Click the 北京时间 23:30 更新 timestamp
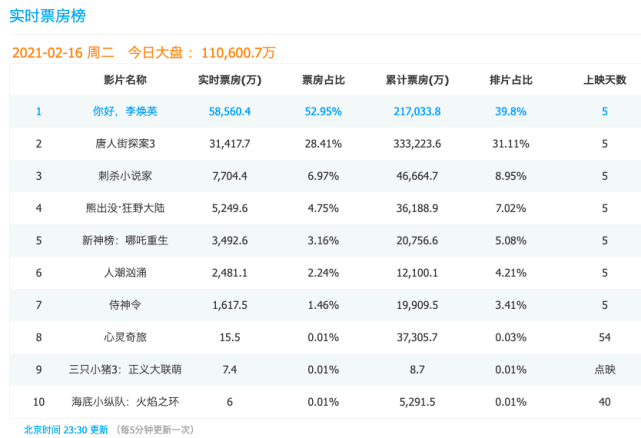The image size is (641, 438). click(x=66, y=429)
